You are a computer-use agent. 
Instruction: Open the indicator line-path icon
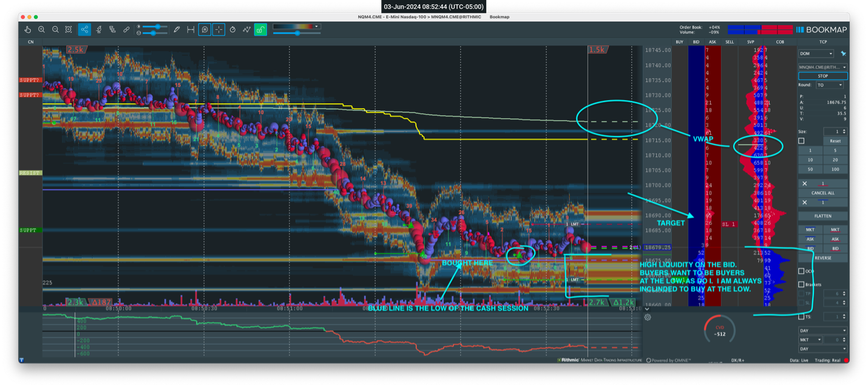(x=246, y=29)
